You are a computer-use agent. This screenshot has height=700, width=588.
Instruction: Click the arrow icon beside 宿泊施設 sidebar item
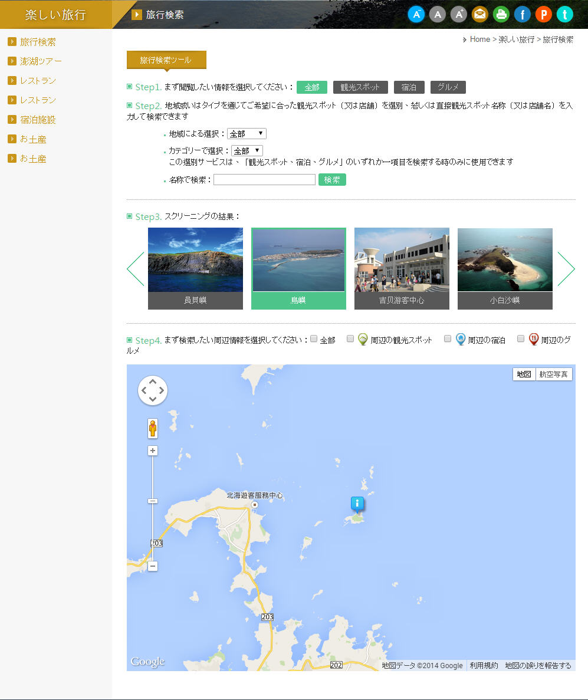click(x=12, y=119)
